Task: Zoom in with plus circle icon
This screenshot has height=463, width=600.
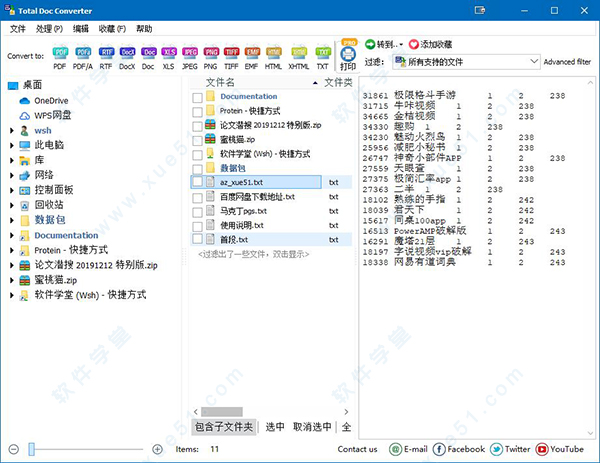Action: [x=157, y=449]
